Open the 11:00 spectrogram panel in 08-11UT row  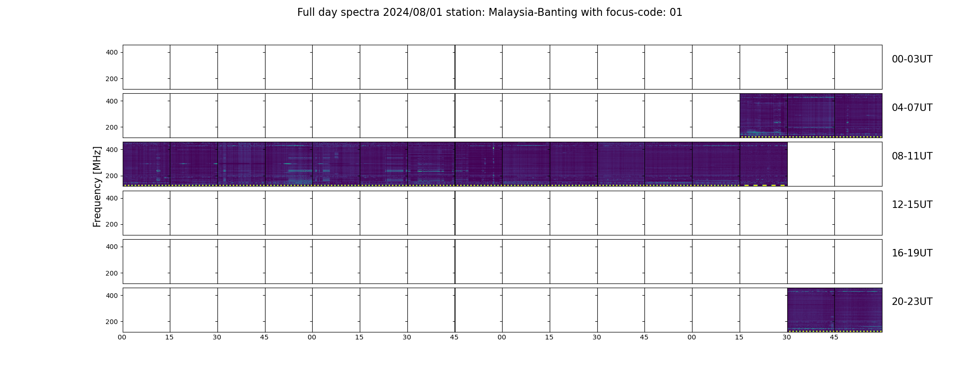[716, 164]
